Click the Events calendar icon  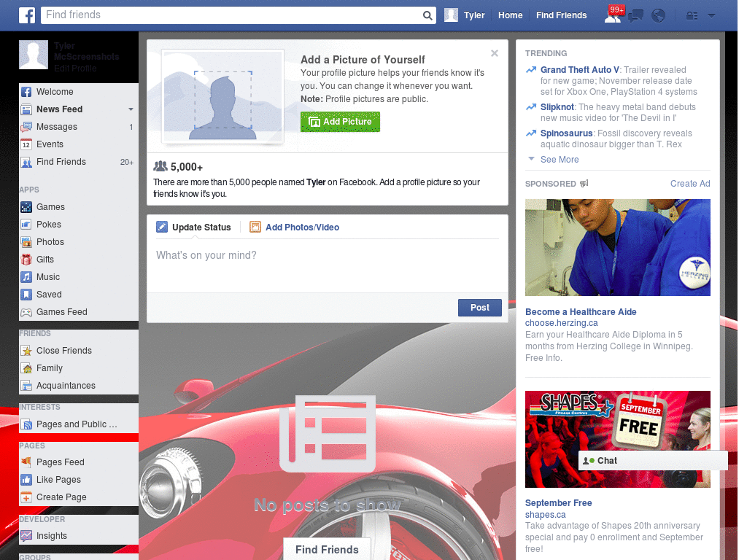tap(26, 144)
